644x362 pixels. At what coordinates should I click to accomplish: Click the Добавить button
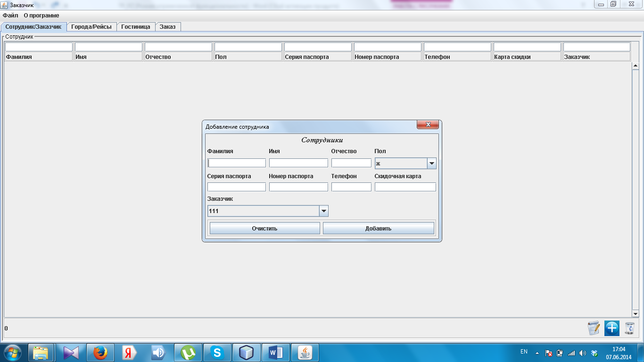378,229
